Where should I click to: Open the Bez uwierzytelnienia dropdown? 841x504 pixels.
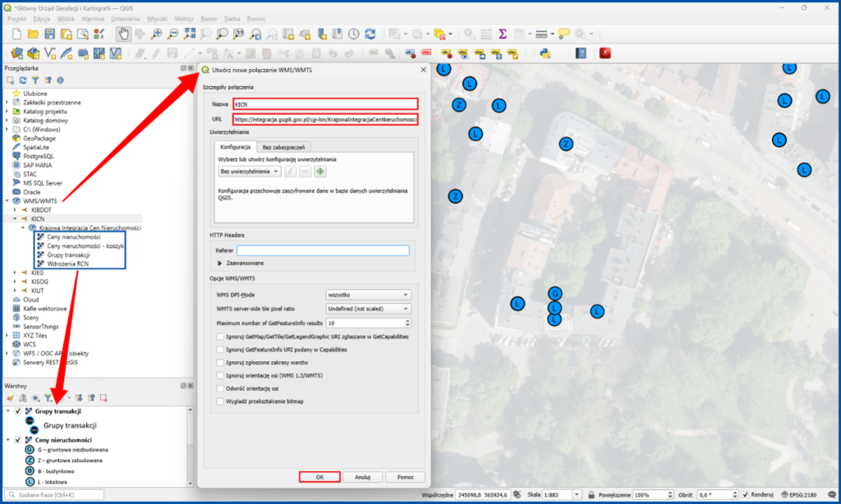[x=250, y=172]
